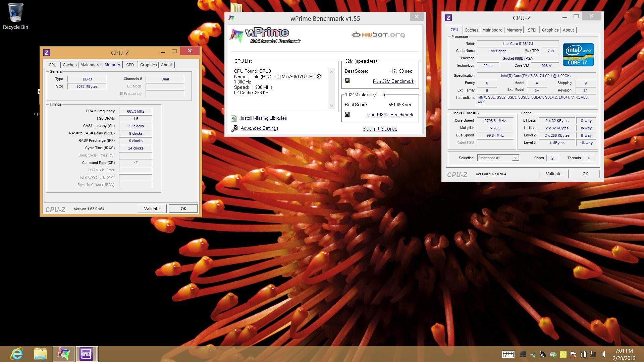The image size is (644, 362).
Task: Click the Advanced Settings wrench icon
Action: 234,128
